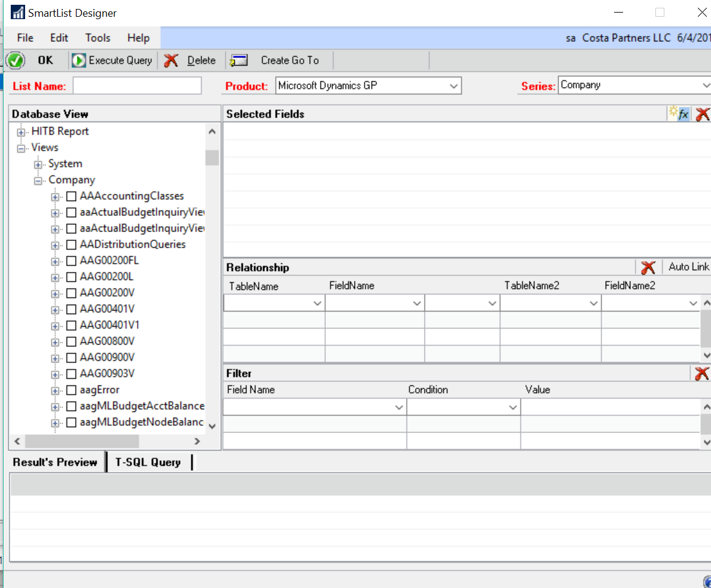The width and height of the screenshot is (711, 588).
Task: Click Execute Query button text
Action: [x=120, y=60]
